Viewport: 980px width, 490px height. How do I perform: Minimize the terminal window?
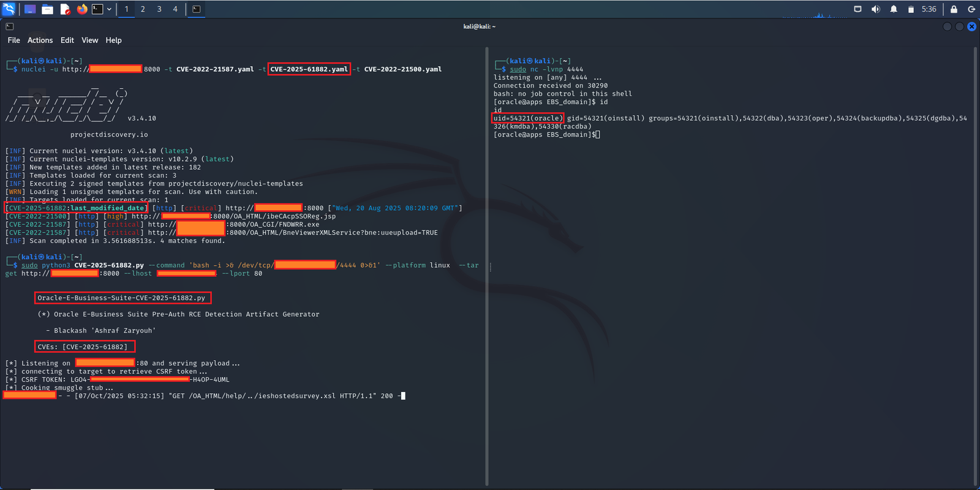[948, 27]
